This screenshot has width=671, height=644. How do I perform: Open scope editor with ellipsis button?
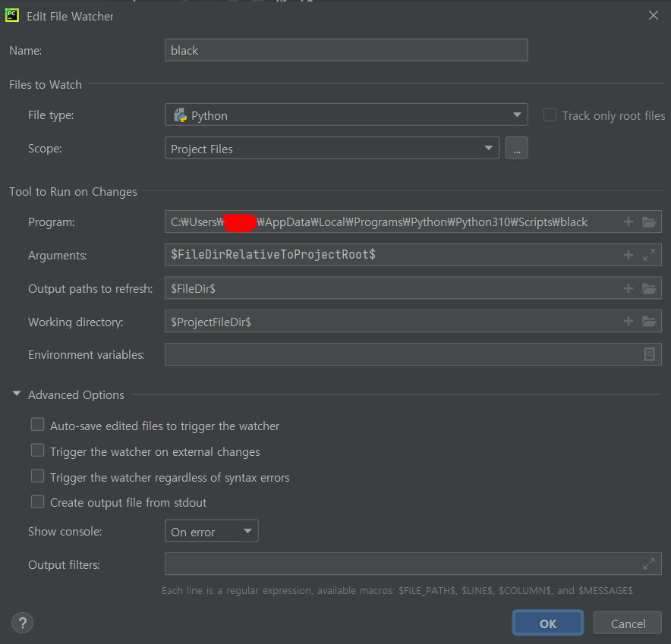[516, 148]
